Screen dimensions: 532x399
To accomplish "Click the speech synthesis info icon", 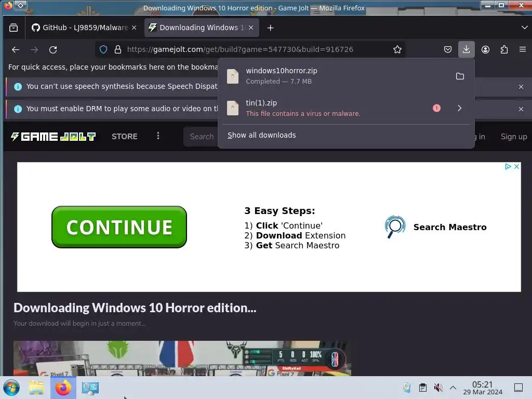I will tap(18, 87).
